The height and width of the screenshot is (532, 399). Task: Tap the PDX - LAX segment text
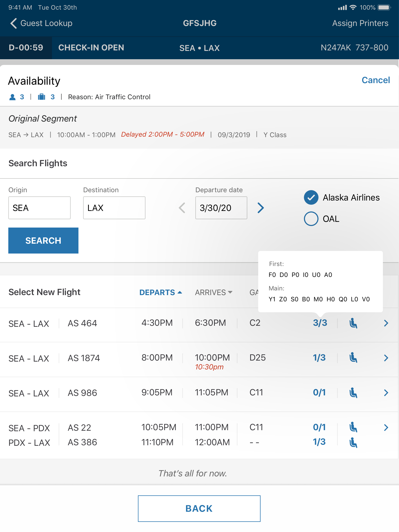pos(29,443)
